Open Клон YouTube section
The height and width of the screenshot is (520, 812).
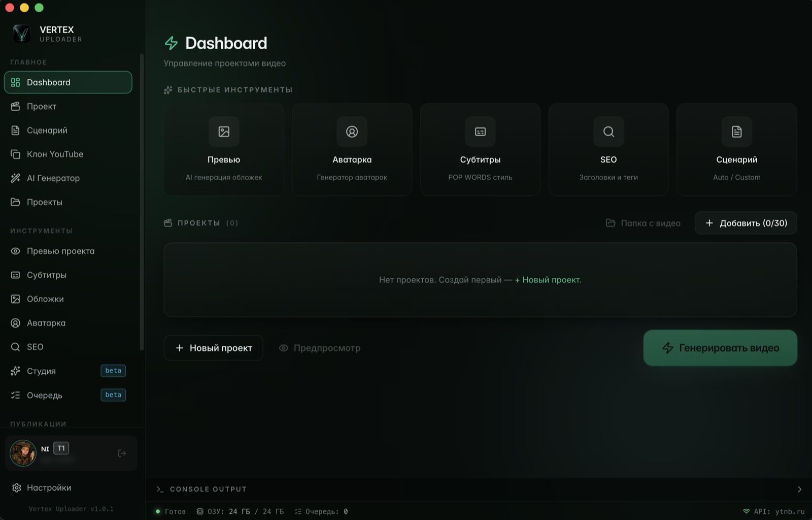coord(68,154)
